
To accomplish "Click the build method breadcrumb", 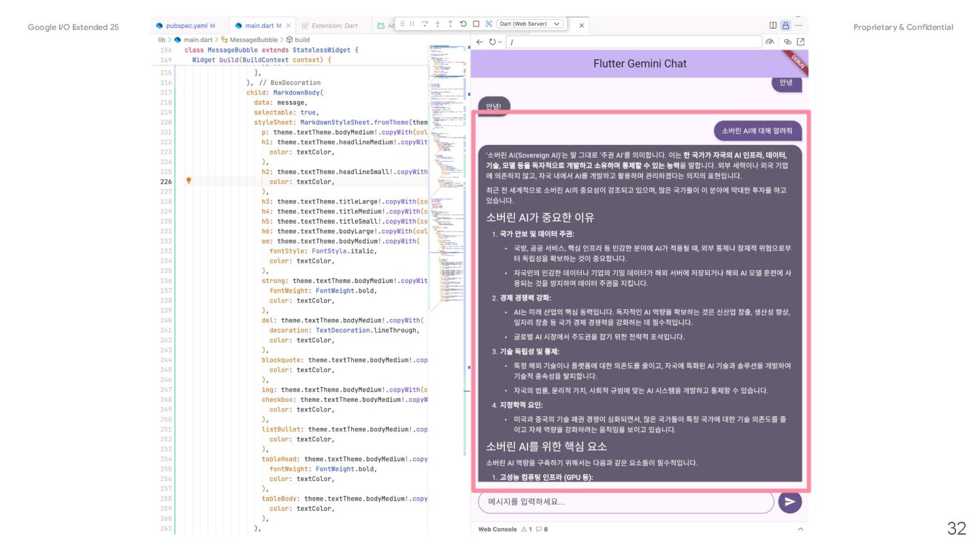I will tap(297, 39).
